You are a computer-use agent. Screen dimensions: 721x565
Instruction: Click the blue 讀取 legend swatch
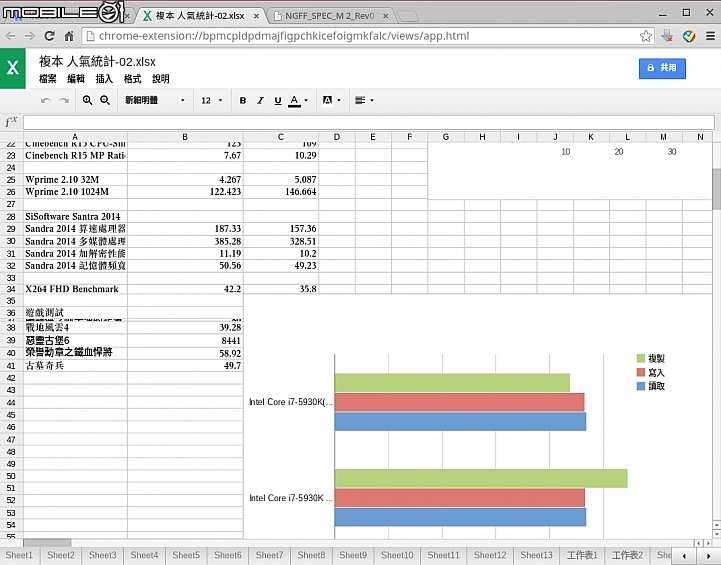641,386
